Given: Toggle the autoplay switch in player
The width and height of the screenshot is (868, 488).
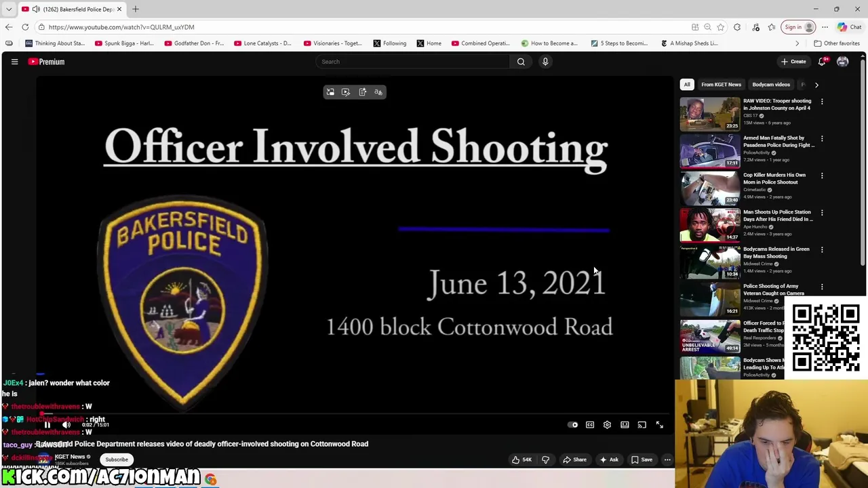Looking at the screenshot, I should (x=573, y=425).
